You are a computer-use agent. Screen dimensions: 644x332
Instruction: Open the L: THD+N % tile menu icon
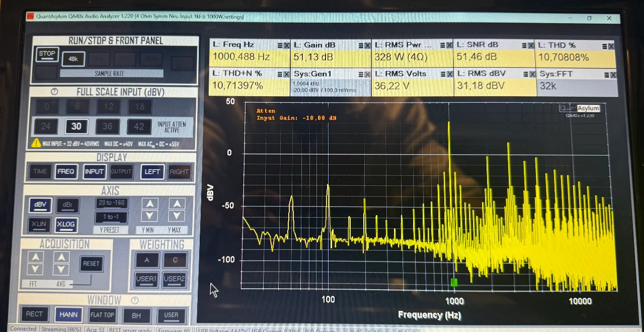pyautogui.click(x=280, y=74)
